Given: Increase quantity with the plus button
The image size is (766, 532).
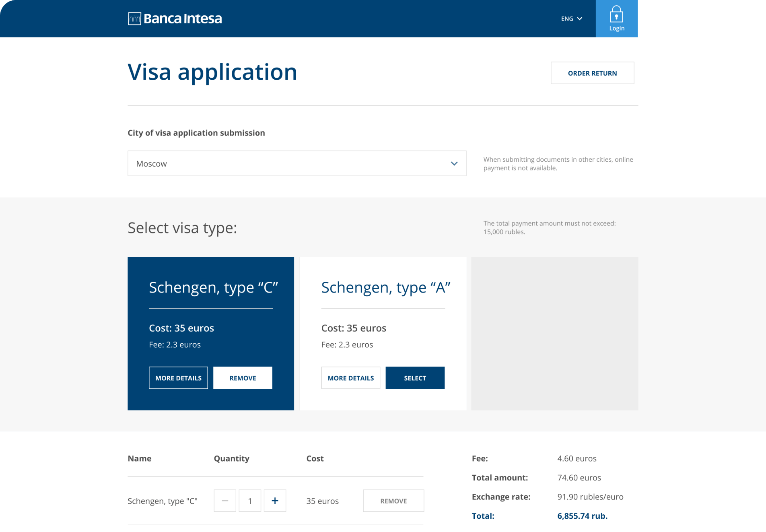Looking at the screenshot, I should [x=275, y=501].
